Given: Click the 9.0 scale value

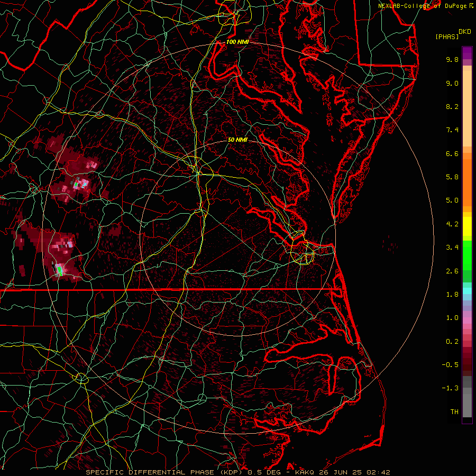Looking at the screenshot, I should coord(452,83).
